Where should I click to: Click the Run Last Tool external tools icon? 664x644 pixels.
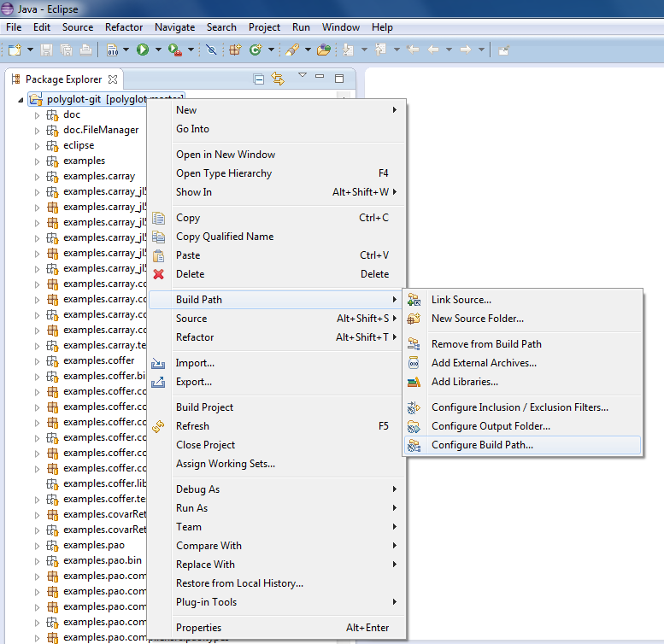pos(173,50)
